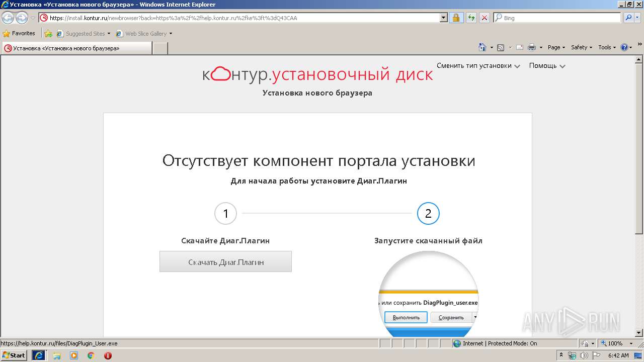Open the Help question mark icon
The width and height of the screenshot is (644, 362).
point(624,47)
